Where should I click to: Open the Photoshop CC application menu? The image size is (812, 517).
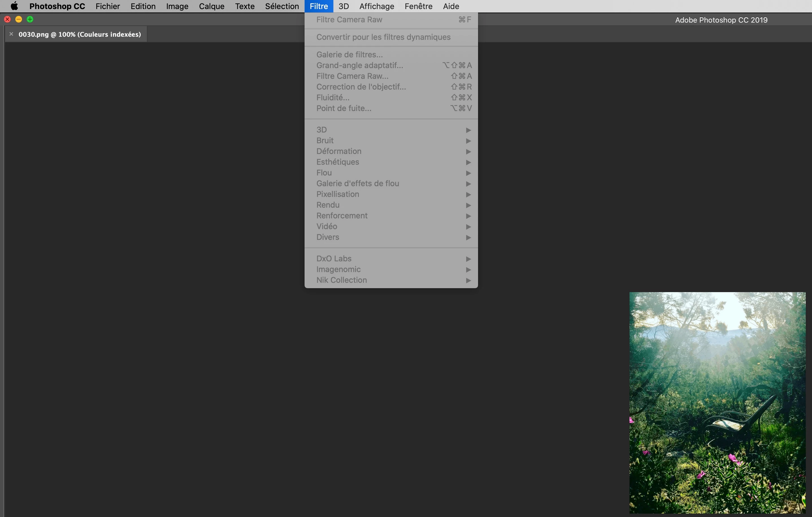click(x=57, y=6)
